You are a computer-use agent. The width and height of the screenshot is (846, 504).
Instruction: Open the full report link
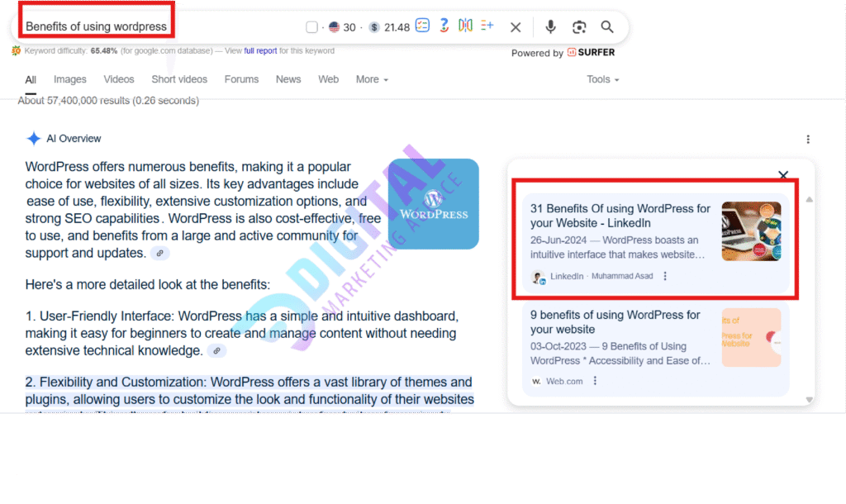point(260,50)
